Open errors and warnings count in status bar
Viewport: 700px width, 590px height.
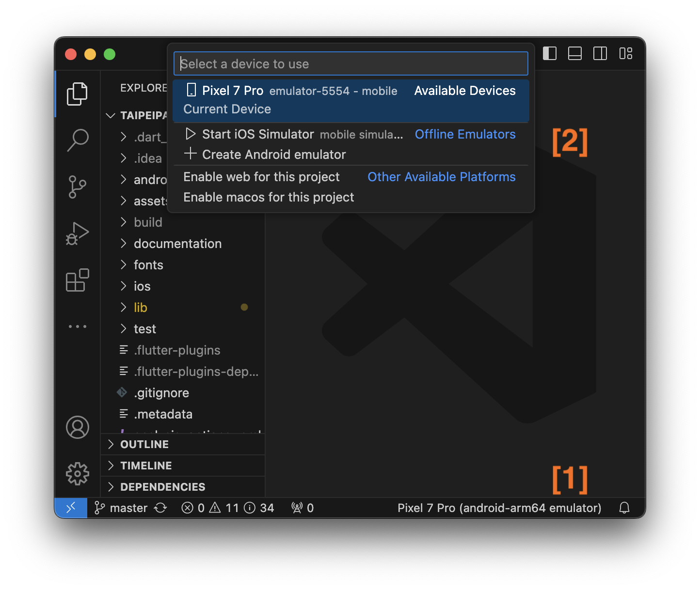[228, 508]
